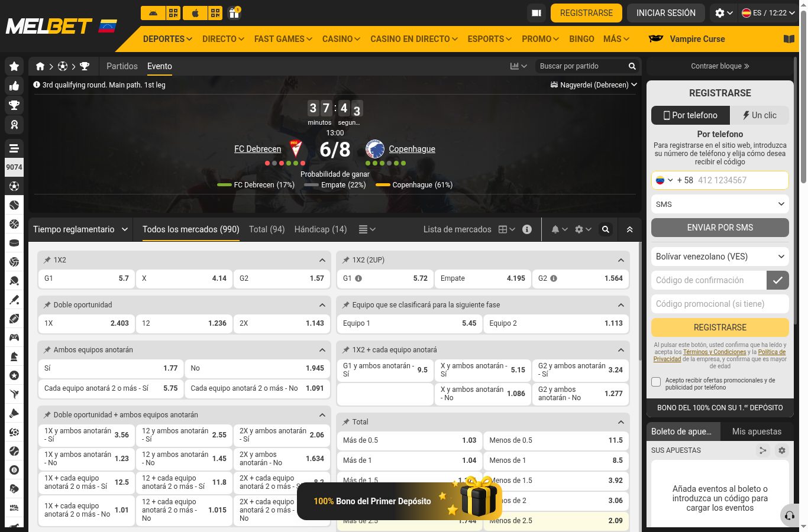
Task: Open the SMS delivery method dropdown
Action: point(720,204)
